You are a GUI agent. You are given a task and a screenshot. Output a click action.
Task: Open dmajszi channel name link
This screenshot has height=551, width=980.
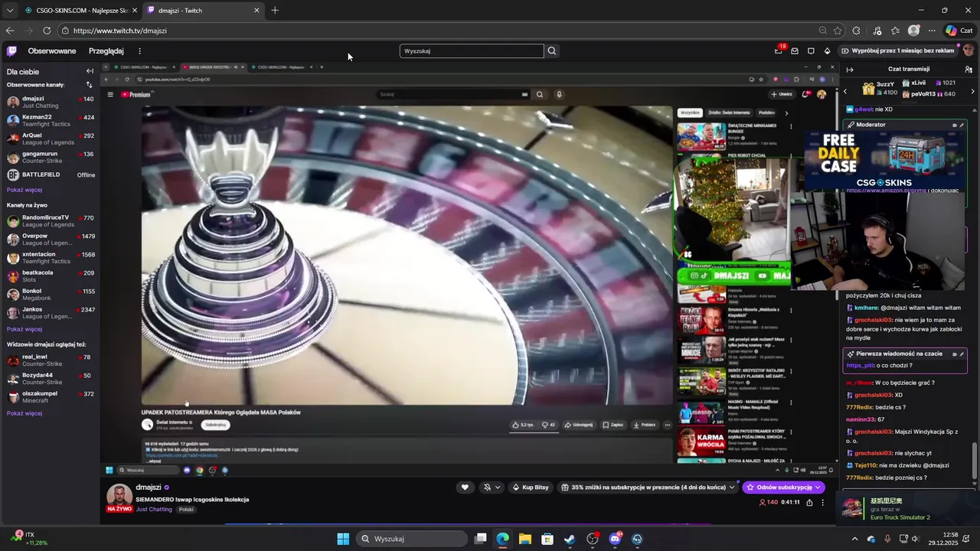point(149,487)
